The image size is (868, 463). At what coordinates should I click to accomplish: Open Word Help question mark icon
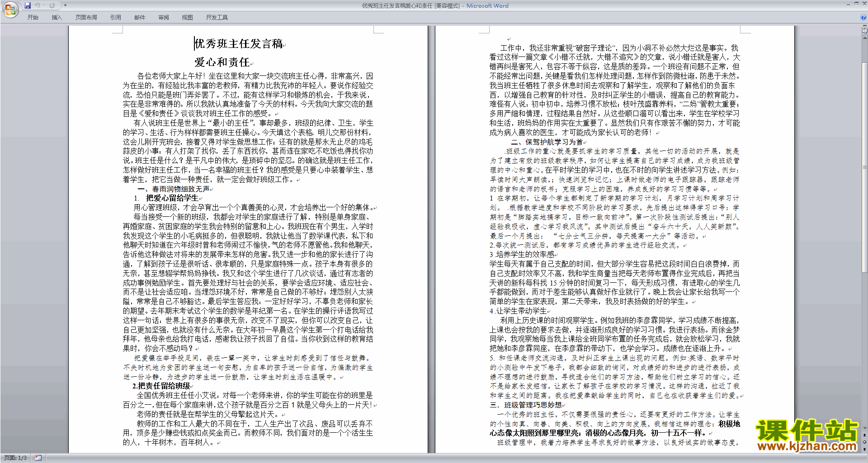tap(863, 18)
